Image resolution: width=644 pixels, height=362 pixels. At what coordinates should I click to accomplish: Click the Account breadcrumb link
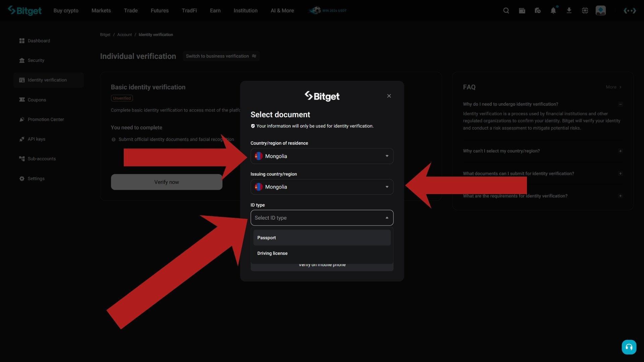pos(124,35)
